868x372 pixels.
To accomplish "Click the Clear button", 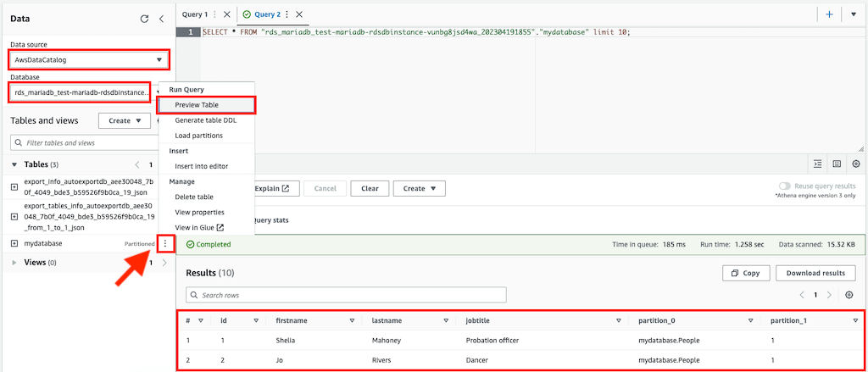I will coord(370,188).
